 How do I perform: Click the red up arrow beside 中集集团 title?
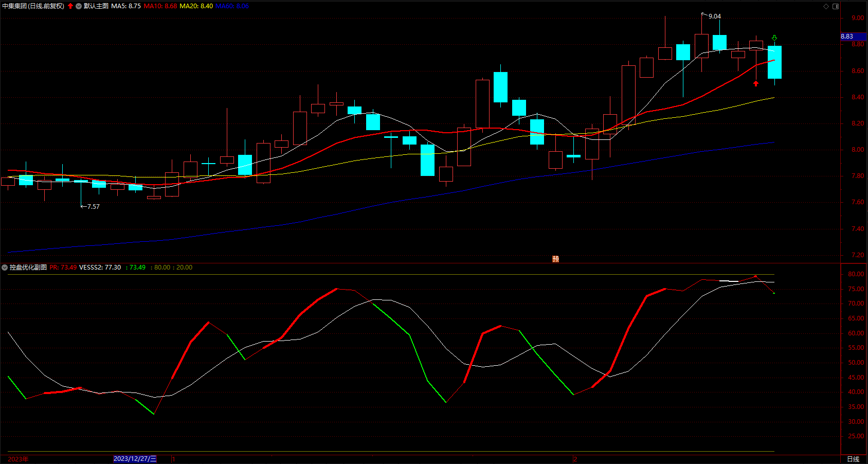point(70,6)
